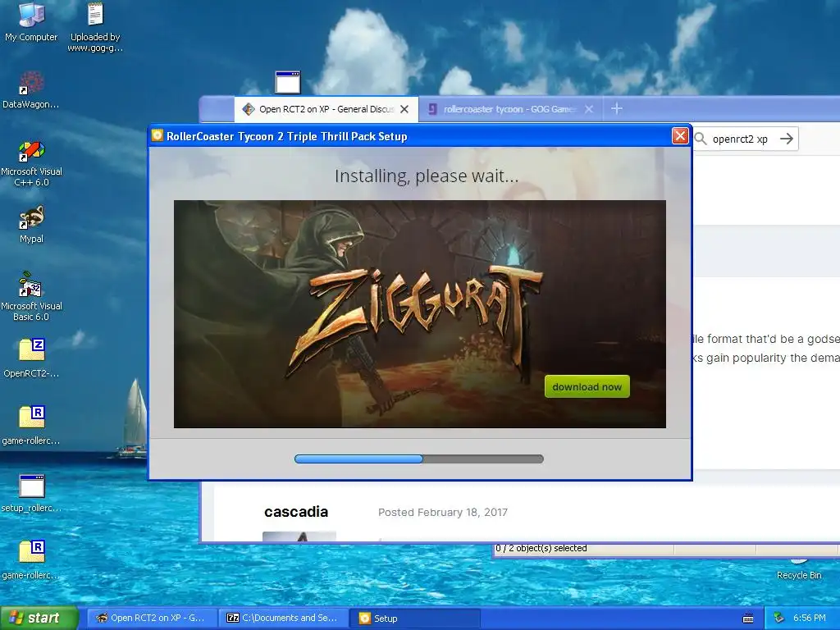Click the system tray icon beside the clock
This screenshot has height=630, width=840.
coord(779,619)
